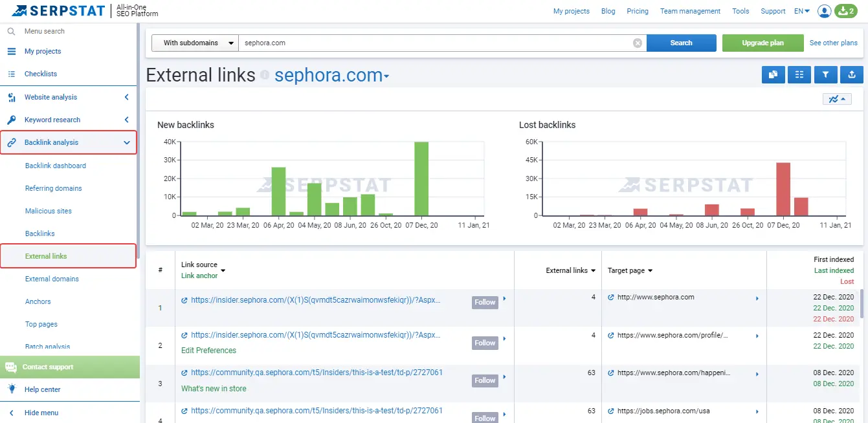Viewport: 868px width, 423px height.
Task: Open the filter panel icon
Action: [826, 74]
